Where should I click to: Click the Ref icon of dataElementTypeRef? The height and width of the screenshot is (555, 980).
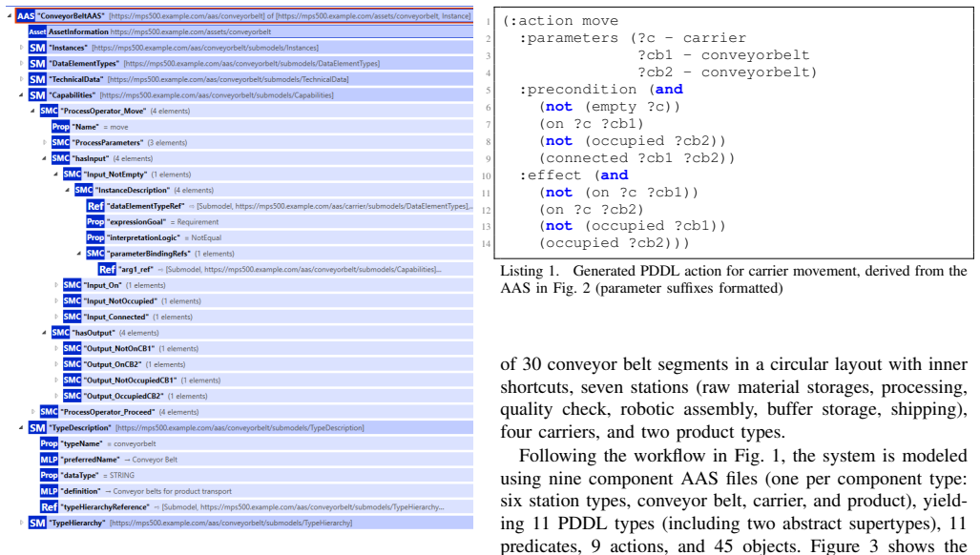click(95, 206)
